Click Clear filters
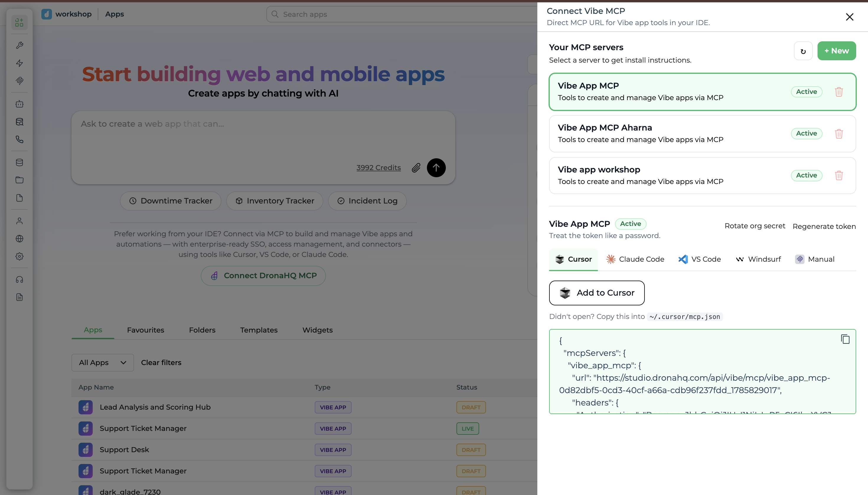Viewport: 868px width, 495px height. click(x=161, y=362)
